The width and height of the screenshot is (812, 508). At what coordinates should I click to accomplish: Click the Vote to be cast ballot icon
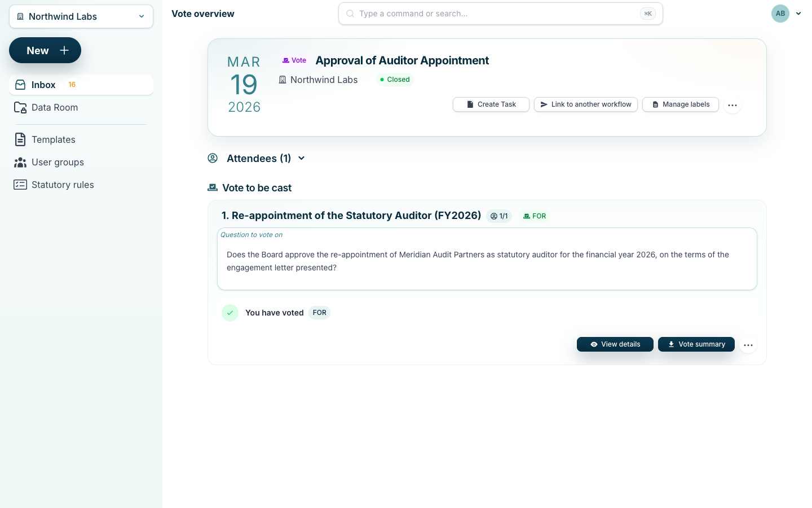[x=213, y=187]
